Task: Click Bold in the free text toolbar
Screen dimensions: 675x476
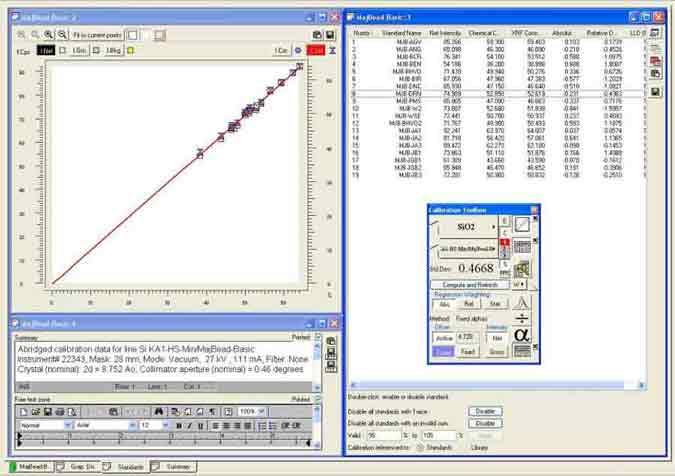Action: [x=177, y=425]
